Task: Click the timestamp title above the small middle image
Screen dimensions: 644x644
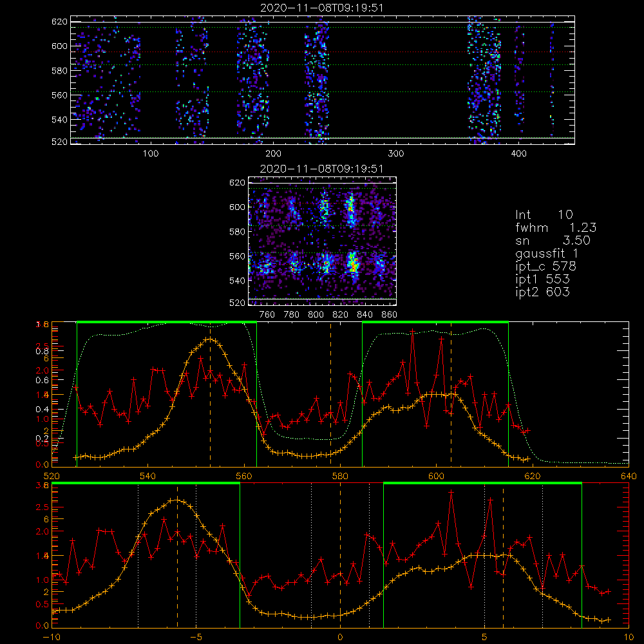Action: pos(322,169)
